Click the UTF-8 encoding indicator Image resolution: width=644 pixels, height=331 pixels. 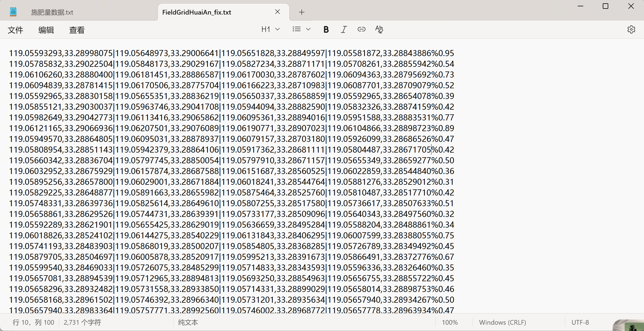(x=580, y=322)
